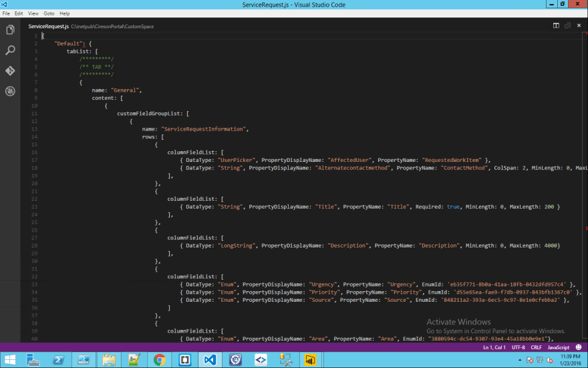Open the File menu
Screen dimensions: 588x368
pyautogui.click(x=7, y=13)
